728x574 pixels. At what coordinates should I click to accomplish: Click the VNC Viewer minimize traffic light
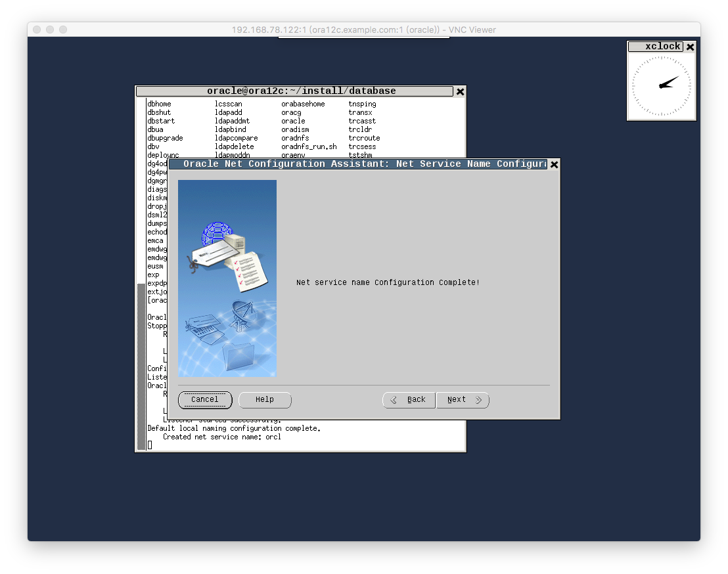(50, 30)
